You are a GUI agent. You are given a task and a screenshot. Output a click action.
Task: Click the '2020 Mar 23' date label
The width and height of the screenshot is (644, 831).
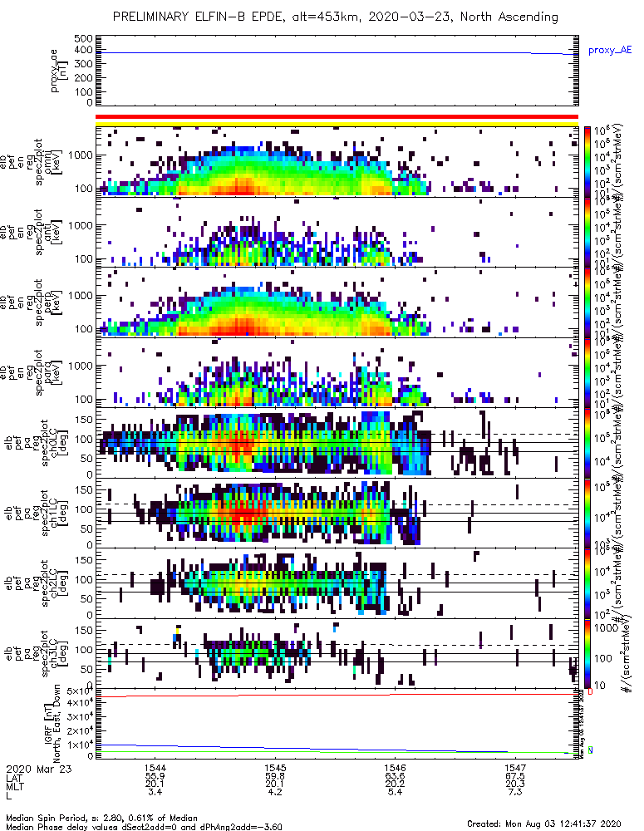39,769
